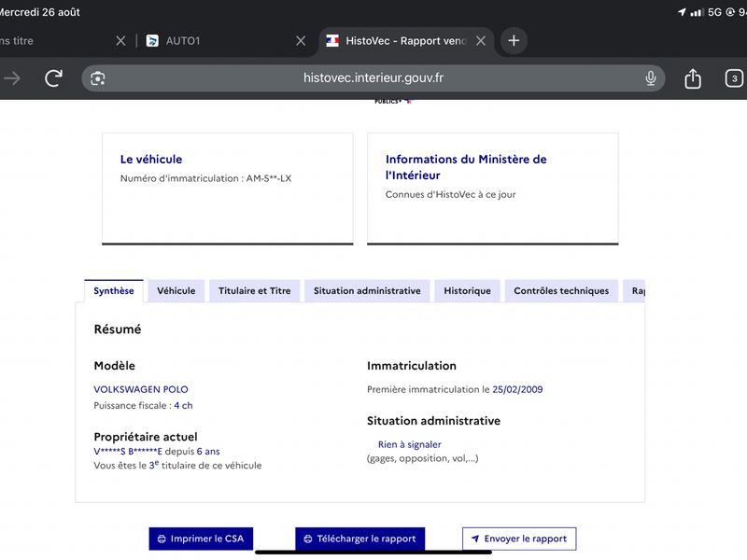
Task: Open a new tab with the plus button
Action: click(x=514, y=40)
